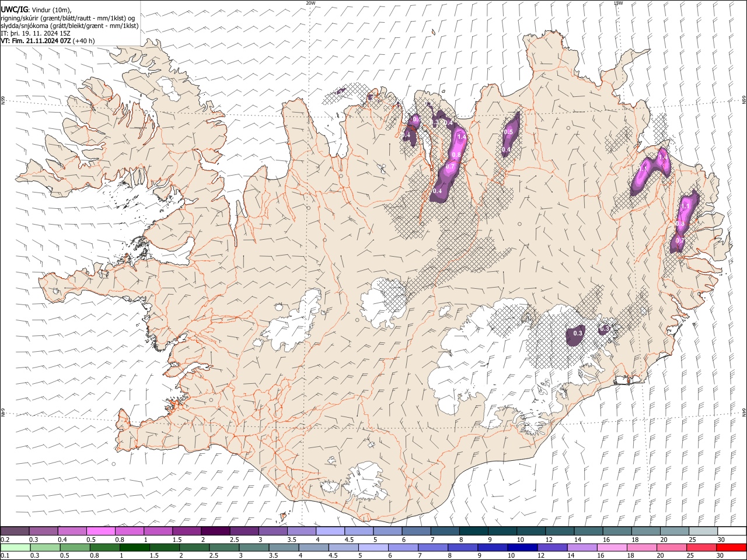
Task: Click the '0.9' value on the eastern precipitation band
Action: 680,224
